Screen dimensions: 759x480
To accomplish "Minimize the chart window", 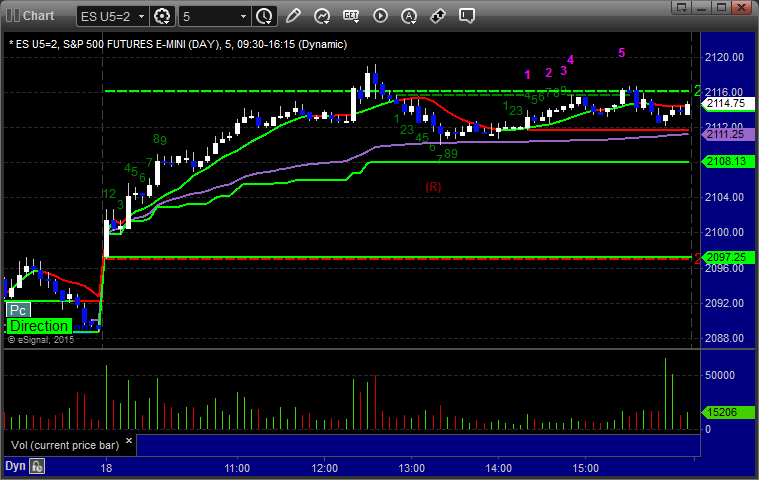I will (x=702, y=7).
